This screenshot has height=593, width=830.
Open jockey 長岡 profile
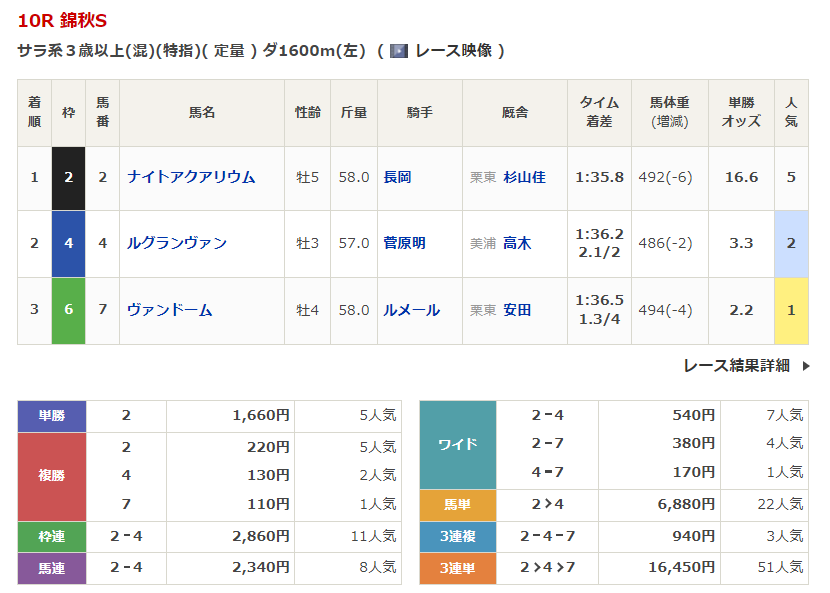(x=397, y=177)
